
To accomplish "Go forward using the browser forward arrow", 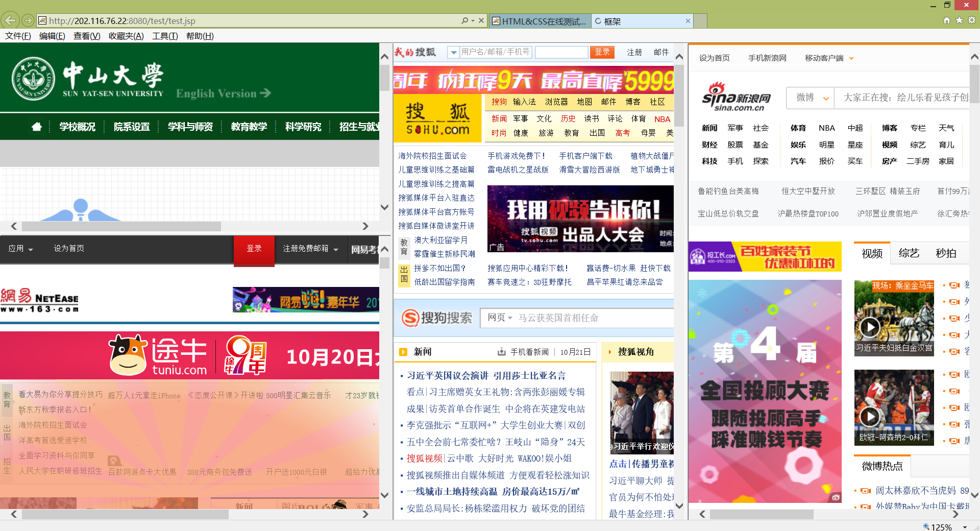I will tap(28, 20).
